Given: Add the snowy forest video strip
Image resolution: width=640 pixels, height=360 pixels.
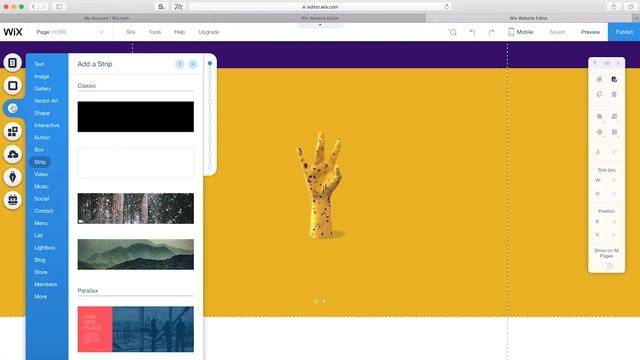Looking at the screenshot, I should point(136,209).
